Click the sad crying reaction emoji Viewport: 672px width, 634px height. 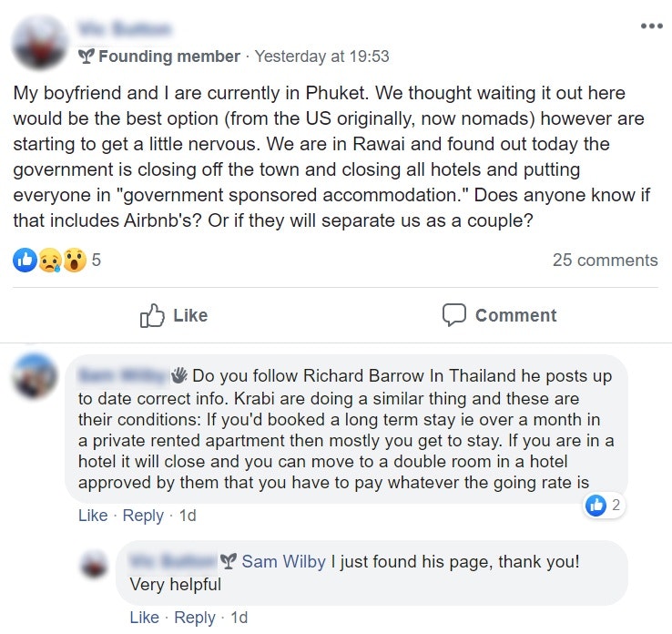pyautogui.click(x=49, y=261)
